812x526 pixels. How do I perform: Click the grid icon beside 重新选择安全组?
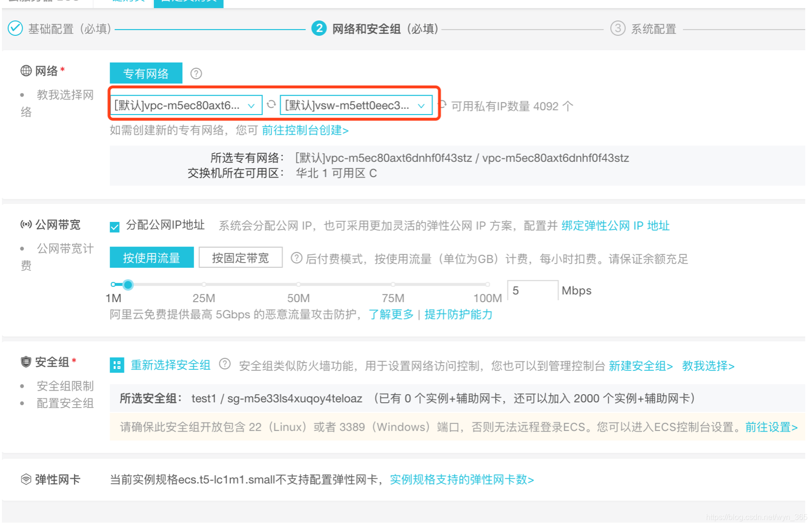pos(117,365)
